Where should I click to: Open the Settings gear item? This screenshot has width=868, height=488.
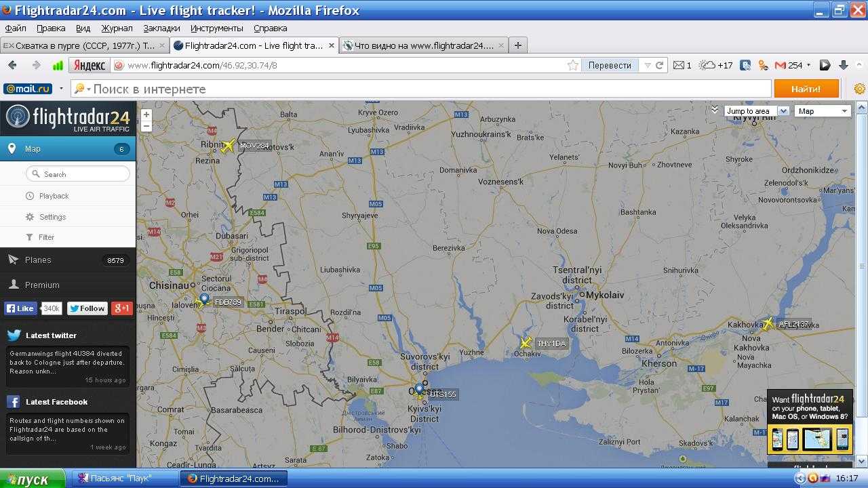(46, 217)
